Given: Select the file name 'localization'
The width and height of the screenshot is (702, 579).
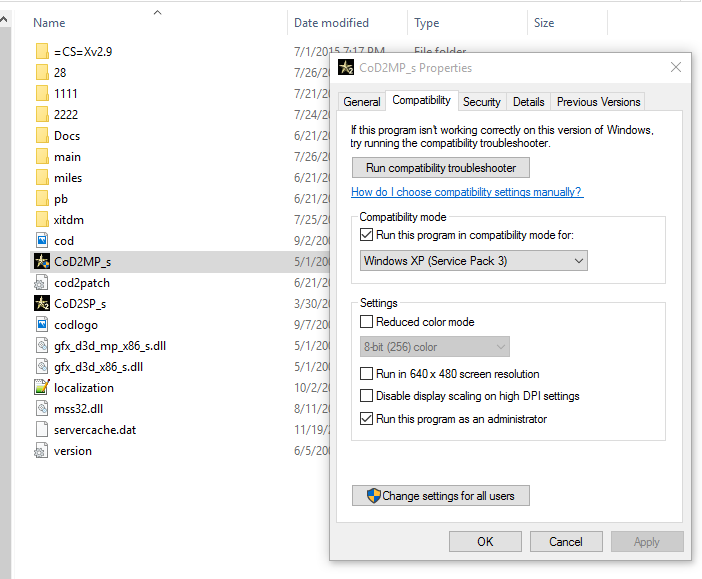Looking at the screenshot, I should click(84, 388).
